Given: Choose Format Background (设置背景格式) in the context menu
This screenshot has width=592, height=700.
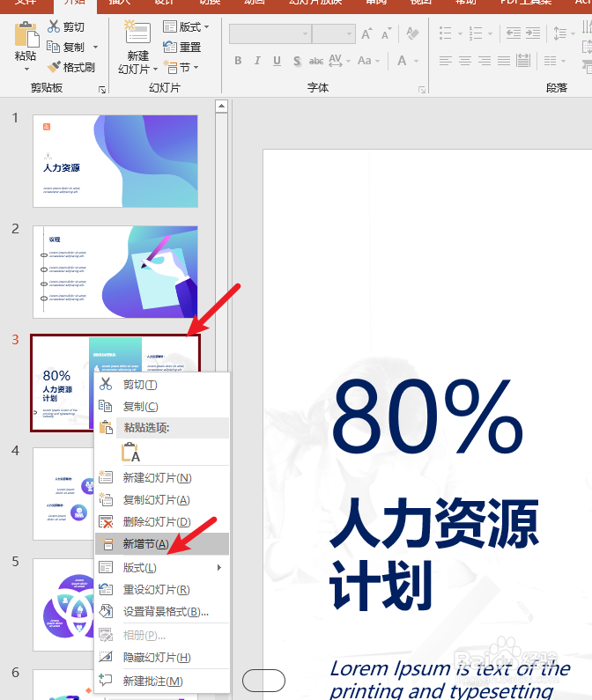Looking at the screenshot, I should click(x=162, y=611).
